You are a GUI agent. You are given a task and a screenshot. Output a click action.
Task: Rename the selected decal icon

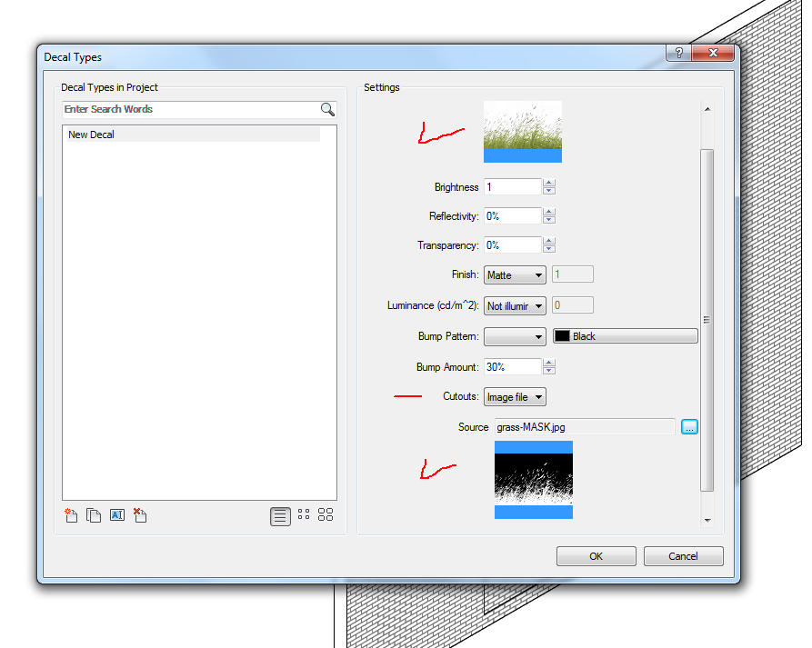pyautogui.click(x=117, y=515)
